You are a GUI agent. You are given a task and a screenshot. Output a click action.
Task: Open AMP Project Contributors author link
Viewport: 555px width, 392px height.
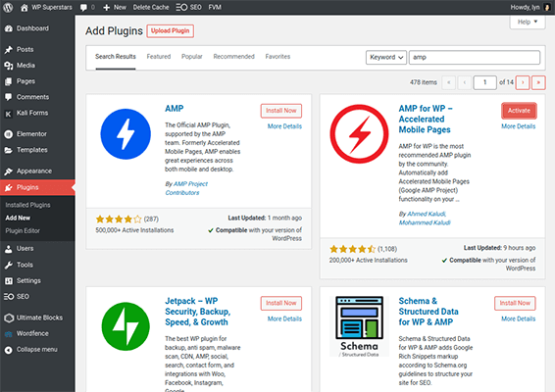[186, 188]
